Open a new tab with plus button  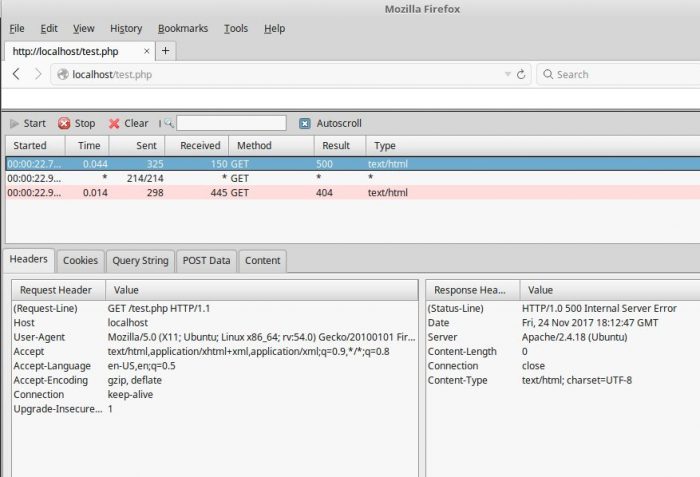(x=166, y=51)
